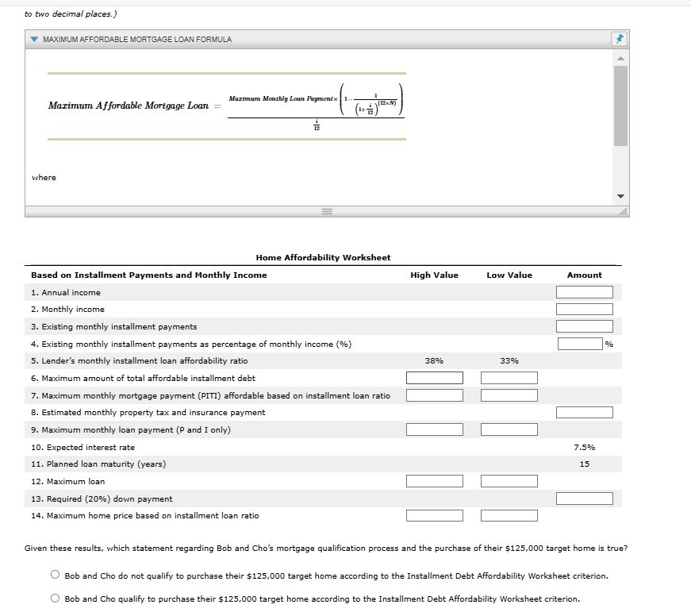Click the corner resize grip of formula panel
The image size is (691, 616).
(x=623, y=212)
